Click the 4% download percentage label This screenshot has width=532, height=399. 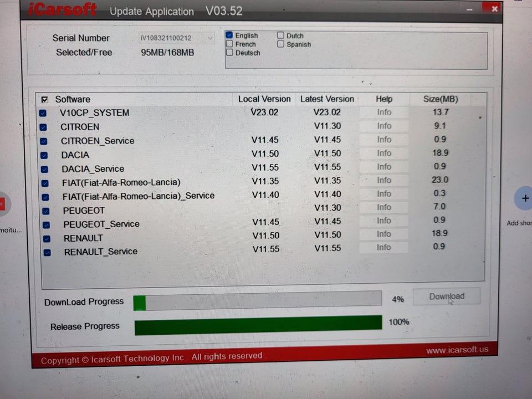point(398,299)
